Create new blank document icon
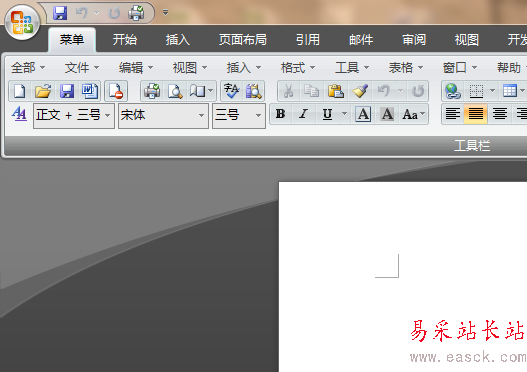The image size is (527, 372). (19, 91)
